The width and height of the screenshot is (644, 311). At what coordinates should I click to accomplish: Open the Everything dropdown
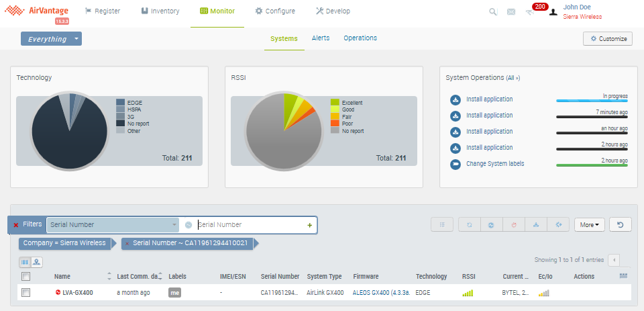(x=52, y=39)
